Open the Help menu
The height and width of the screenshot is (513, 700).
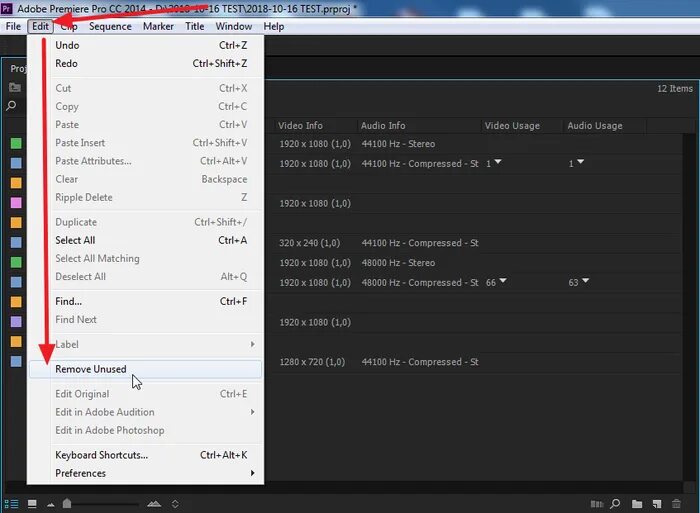pos(274,26)
